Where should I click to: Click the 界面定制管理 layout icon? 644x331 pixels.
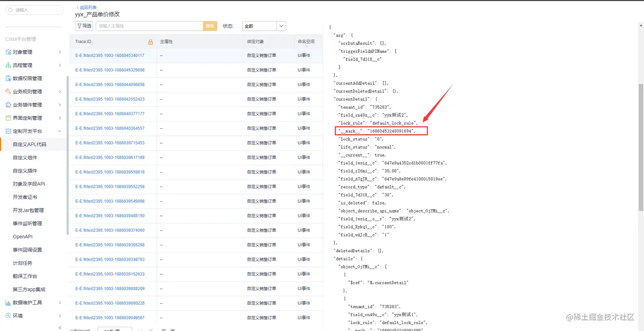click(x=9, y=118)
